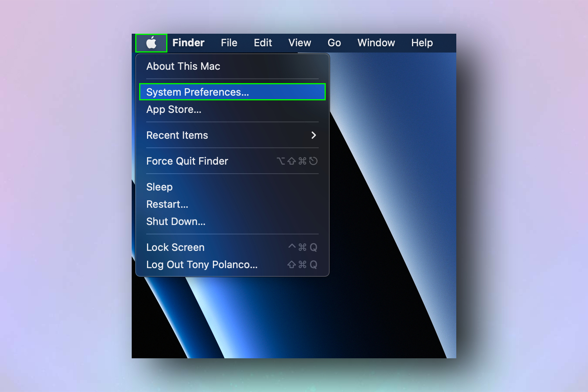Open the File menu
588x392 pixels.
(x=229, y=43)
